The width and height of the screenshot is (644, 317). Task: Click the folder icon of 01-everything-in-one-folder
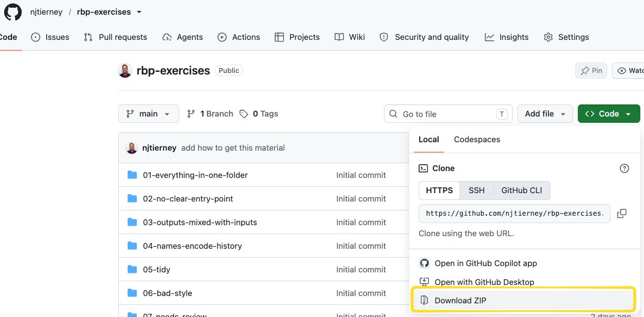132,175
